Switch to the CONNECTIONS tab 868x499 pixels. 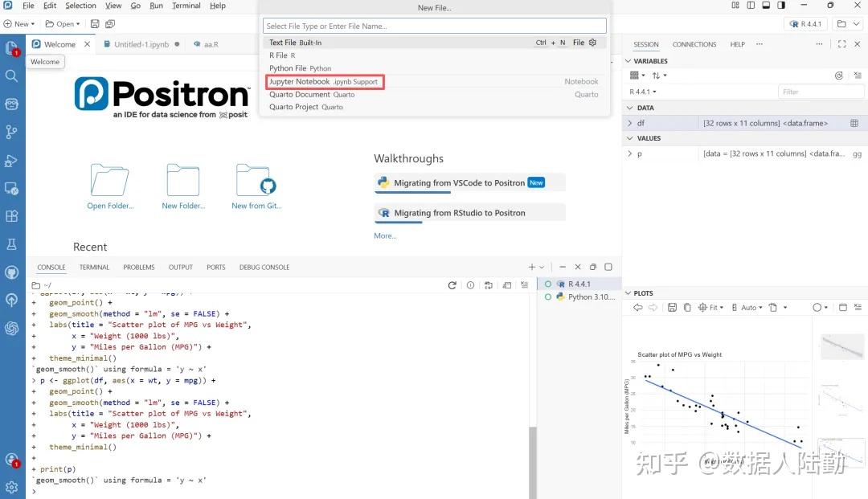coord(694,44)
